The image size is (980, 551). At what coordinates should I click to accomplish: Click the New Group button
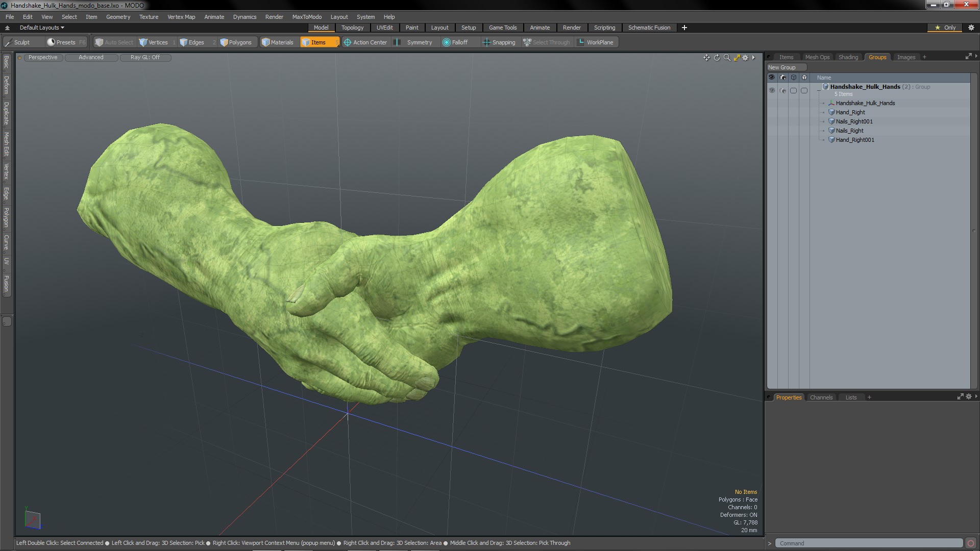click(x=786, y=67)
